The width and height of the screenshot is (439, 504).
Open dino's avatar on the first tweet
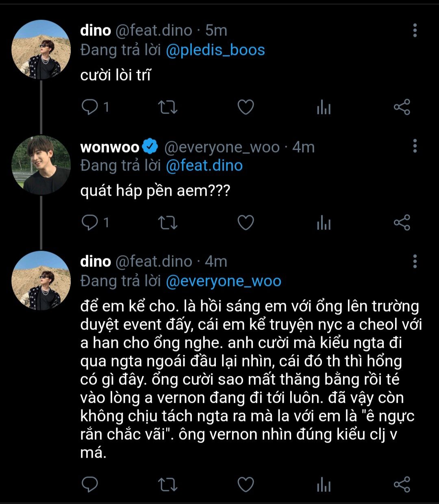point(41,49)
